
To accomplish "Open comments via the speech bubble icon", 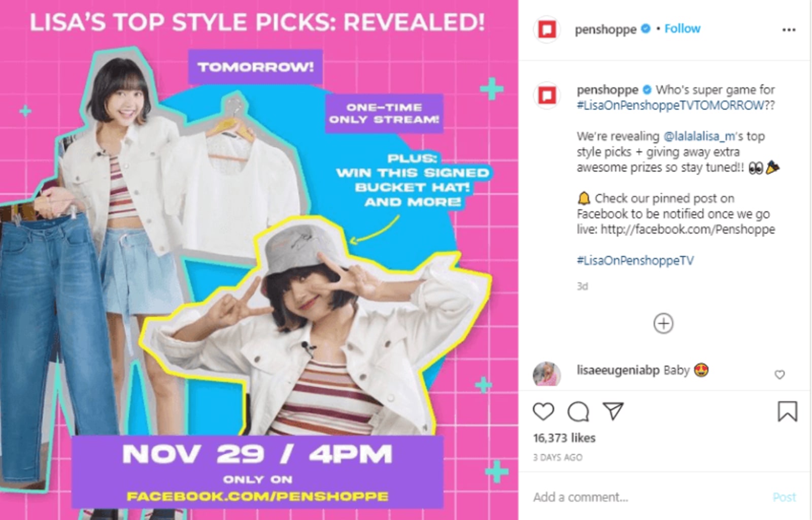I will point(578,412).
